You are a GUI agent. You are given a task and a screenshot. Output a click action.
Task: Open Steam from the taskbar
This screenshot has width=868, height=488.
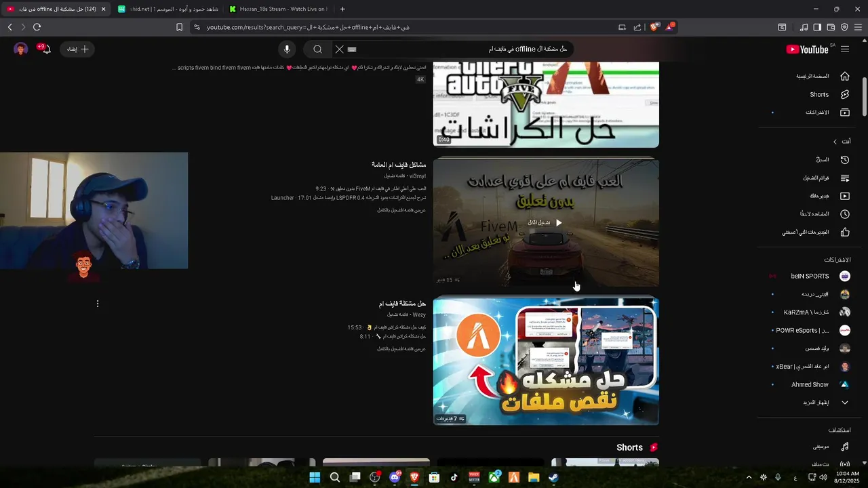[x=553, y=477]
